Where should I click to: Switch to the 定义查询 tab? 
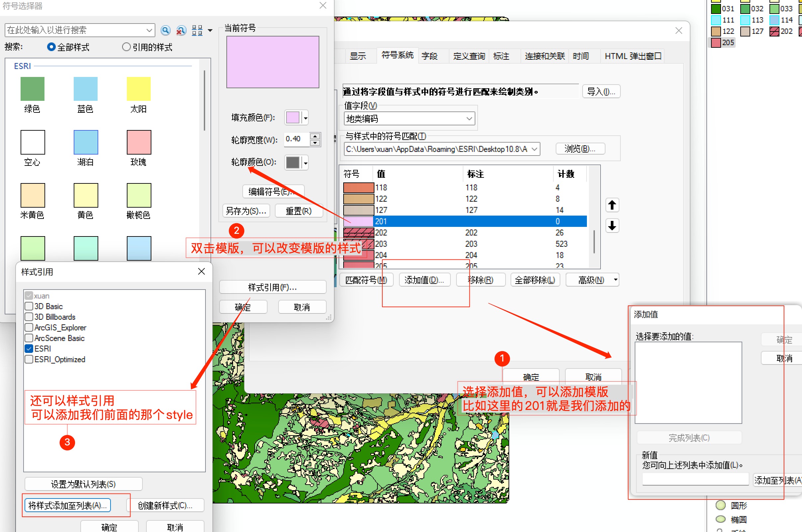(x=469, y=56)
